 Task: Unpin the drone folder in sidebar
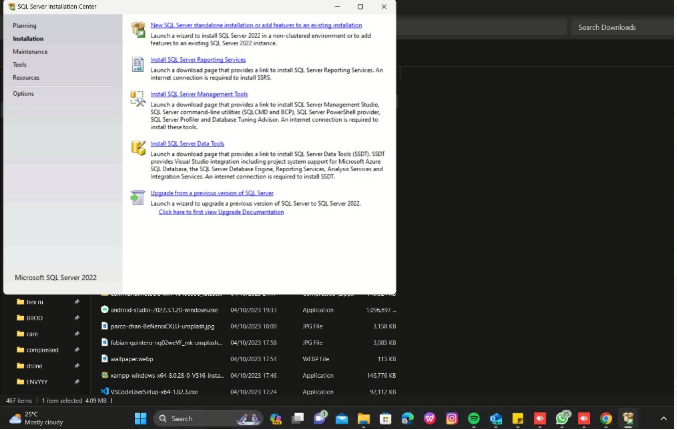pyautogui.click(x=77, y=366)
